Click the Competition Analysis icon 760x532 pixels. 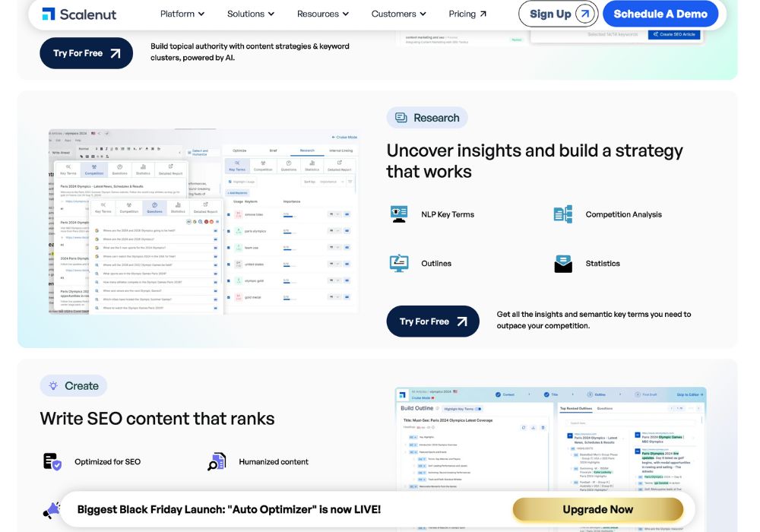(562, 214)
